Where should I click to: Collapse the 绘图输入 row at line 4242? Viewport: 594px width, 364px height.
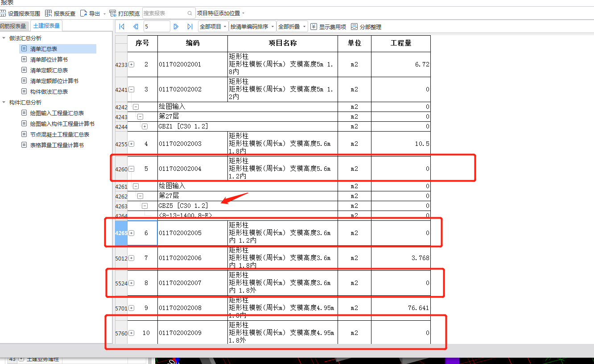(x=136, y=107)
